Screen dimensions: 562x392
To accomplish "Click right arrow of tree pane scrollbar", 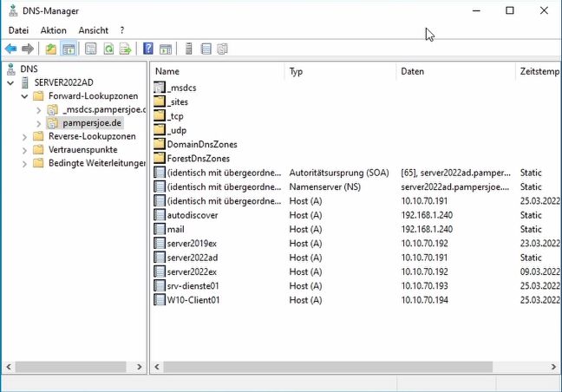I will tap(140, 367).
